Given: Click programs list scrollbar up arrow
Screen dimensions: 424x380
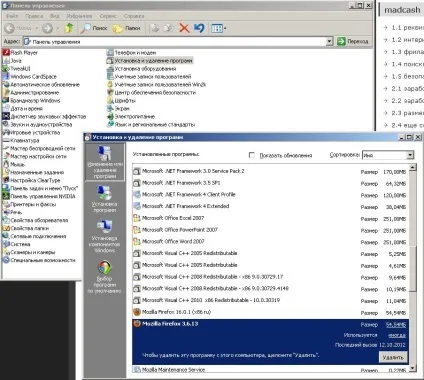Looking at the screenshot, I should [413, 167].
